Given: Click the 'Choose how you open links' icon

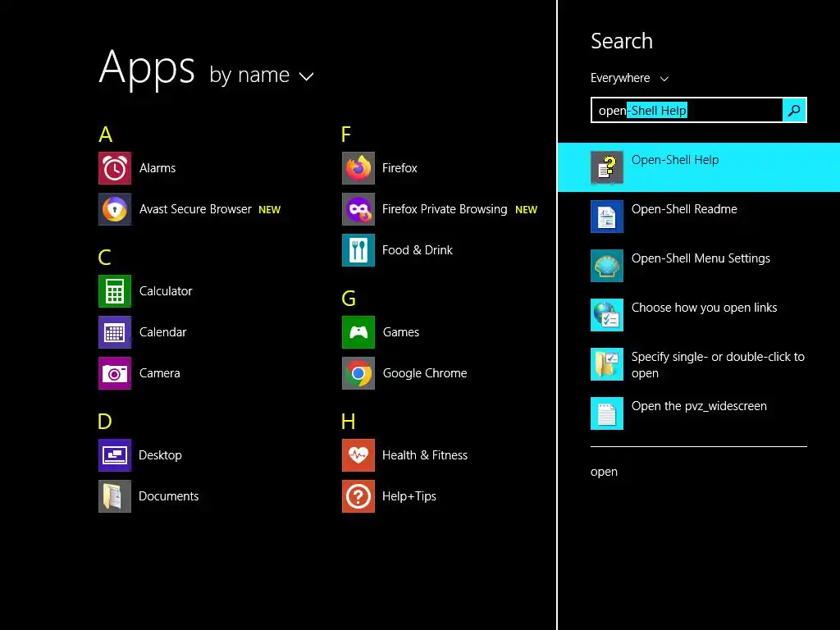Looking at the screenshot, I should point(607,315).
